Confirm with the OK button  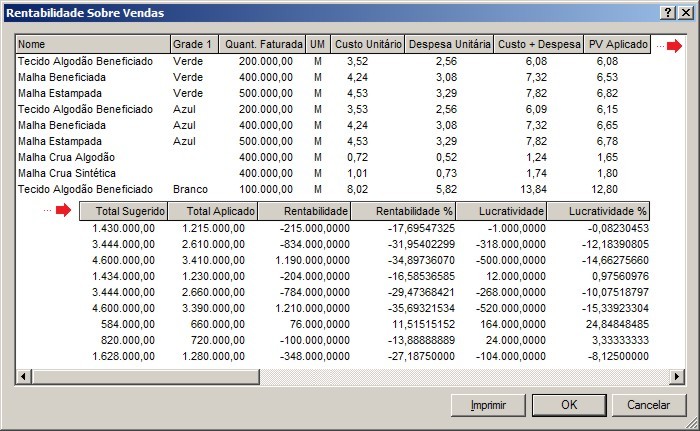coord(568,405)
